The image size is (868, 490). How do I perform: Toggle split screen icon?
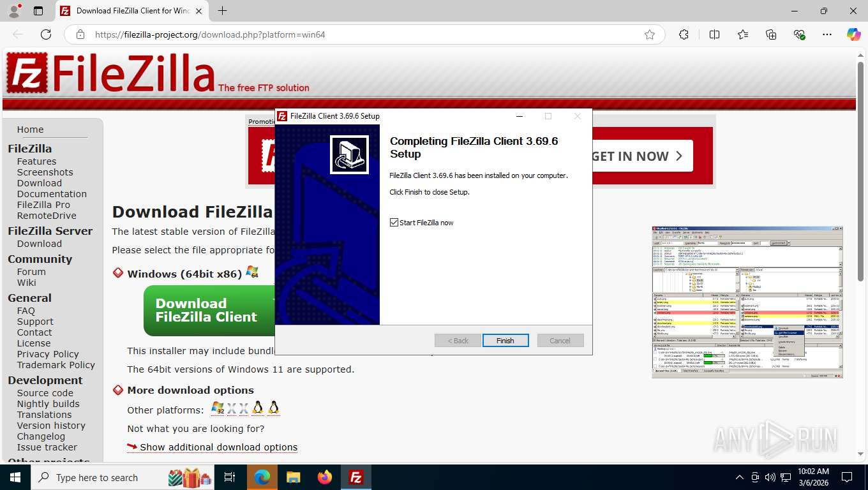tap(714, 34)
